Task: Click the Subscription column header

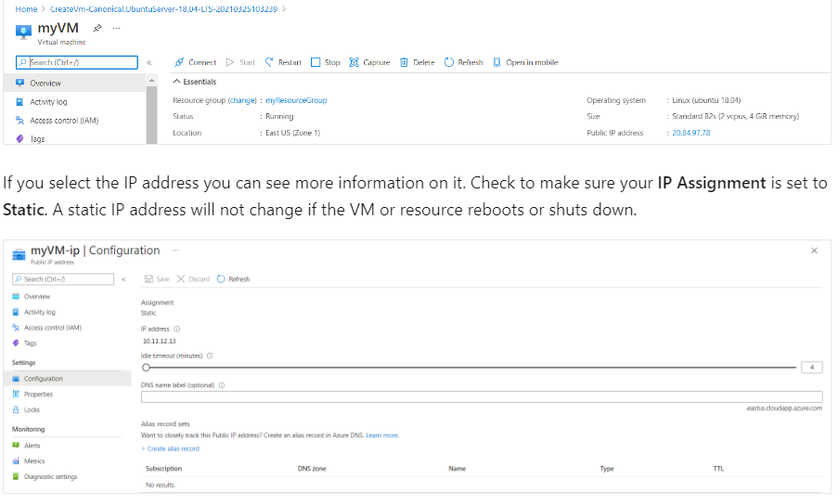Action: pos(163,469)
